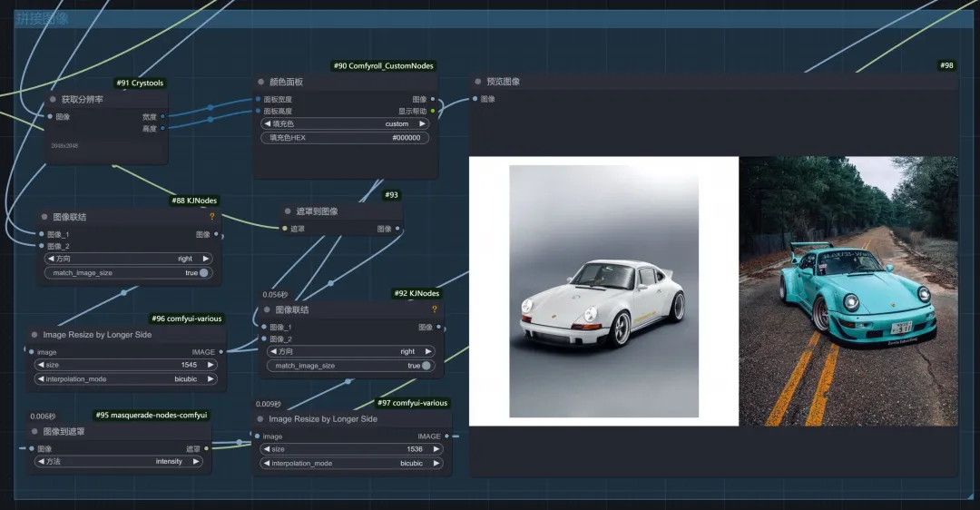
Task: Increase size 1545 with right arrow
Action: pyautogui.click(x=210, y=365)
